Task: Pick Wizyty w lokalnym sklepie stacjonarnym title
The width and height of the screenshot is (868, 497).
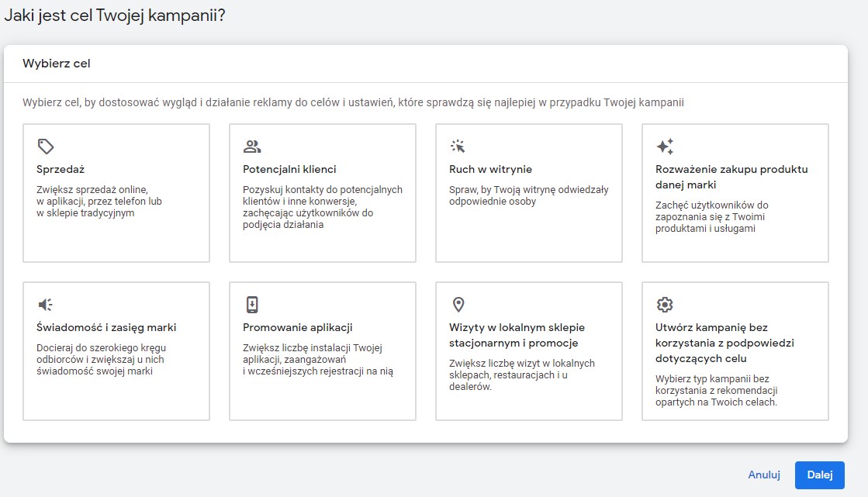Action: [x=517, y=335]
